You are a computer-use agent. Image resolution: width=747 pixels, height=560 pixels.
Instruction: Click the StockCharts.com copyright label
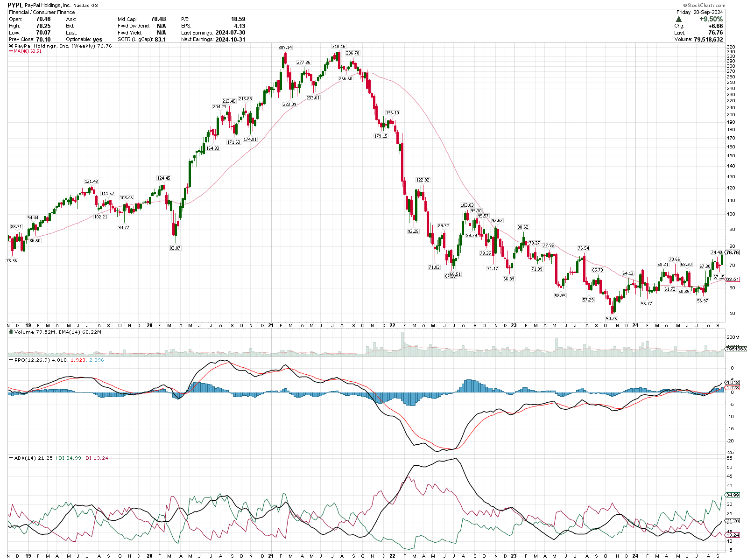click(704, 6)
